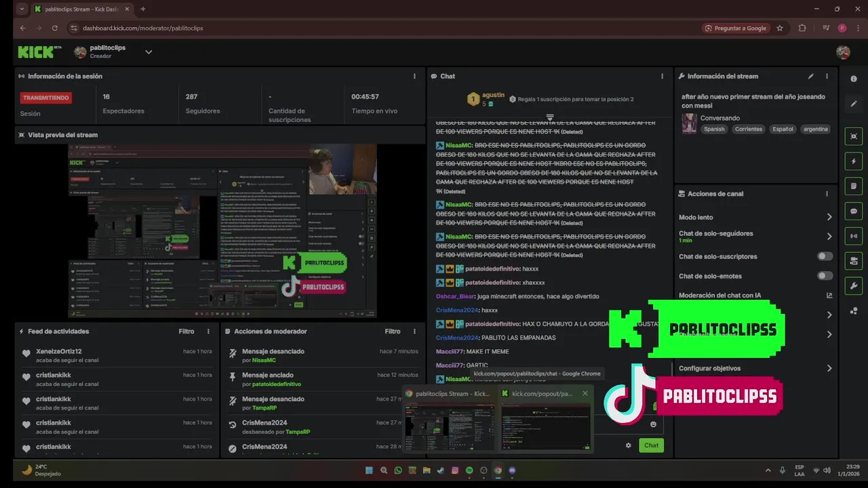The width and height of the screenshot is (868, 488).
Task: Click the Kick logo
Action: pos(40,52)
